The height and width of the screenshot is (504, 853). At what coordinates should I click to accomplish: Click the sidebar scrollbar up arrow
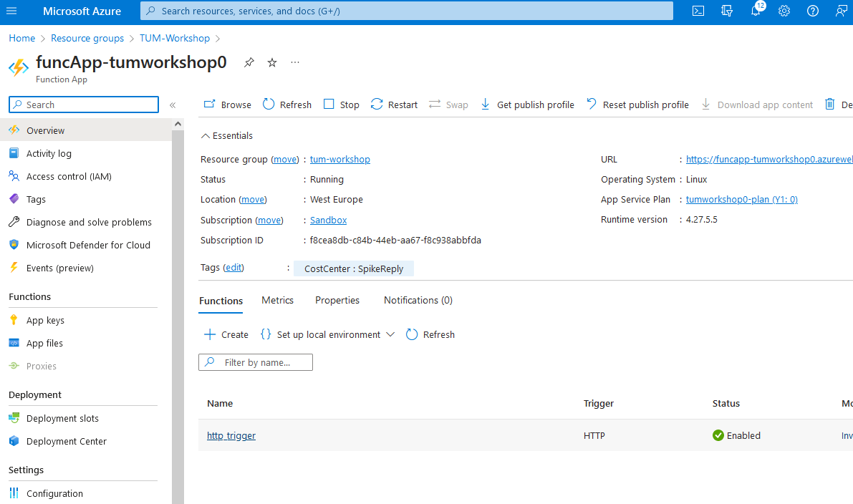coord(178,124)
